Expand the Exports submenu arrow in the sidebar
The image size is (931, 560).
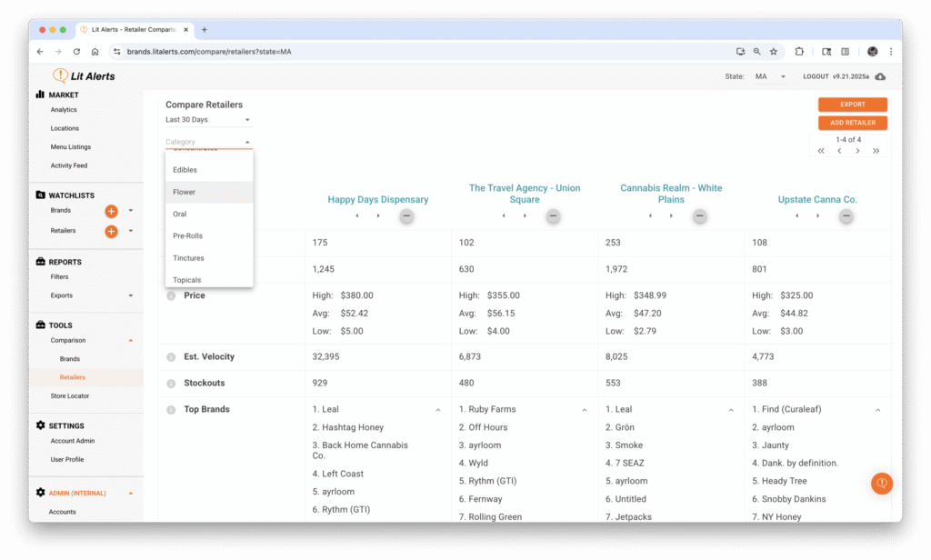pos(131,295)
